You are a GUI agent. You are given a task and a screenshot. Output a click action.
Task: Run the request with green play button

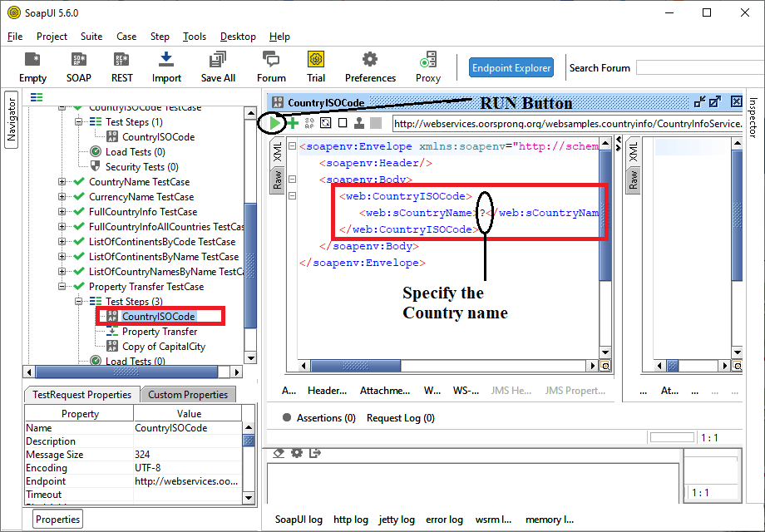click(274, 123)
